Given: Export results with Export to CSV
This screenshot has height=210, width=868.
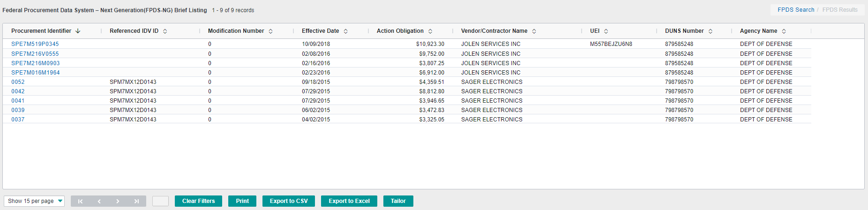Looking at the screenshot, I should (x=289, y=201).
